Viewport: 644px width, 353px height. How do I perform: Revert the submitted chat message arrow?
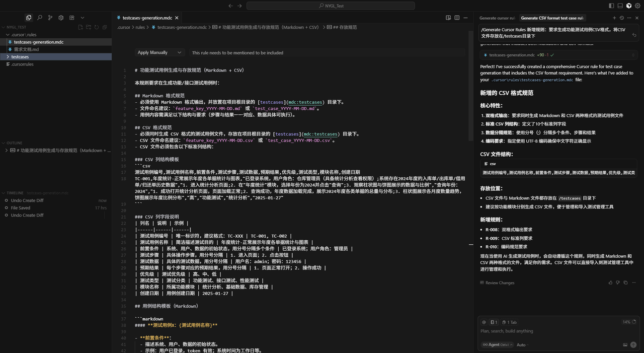(x=634, y=35)
